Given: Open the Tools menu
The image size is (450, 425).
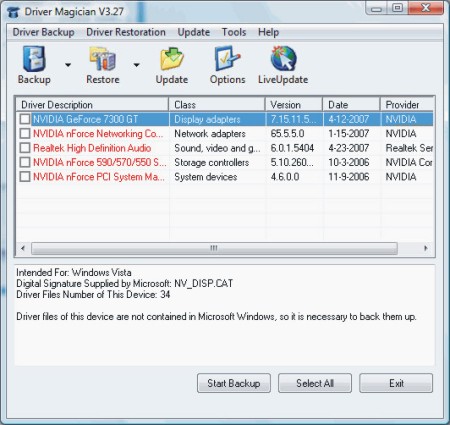Looking at the screenshot, I should click(234, 32).
